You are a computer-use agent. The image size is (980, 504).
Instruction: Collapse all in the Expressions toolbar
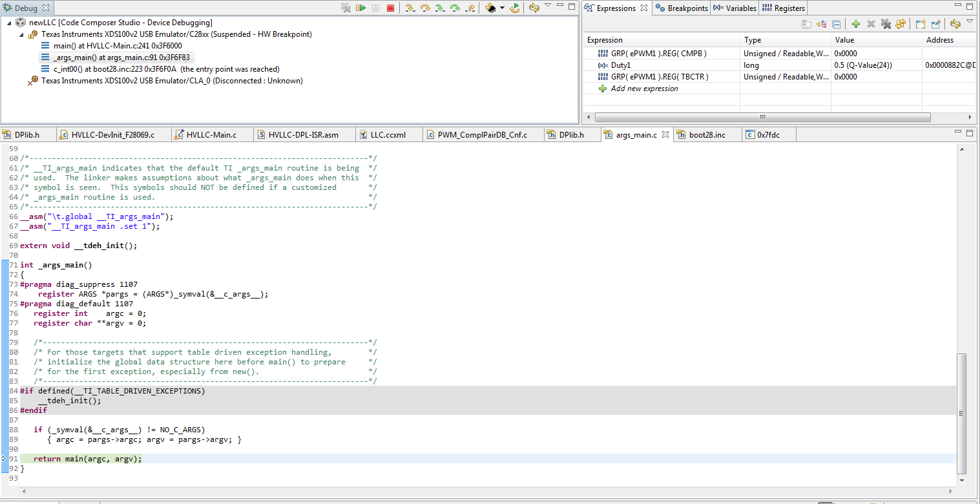[x=837, y=24]
